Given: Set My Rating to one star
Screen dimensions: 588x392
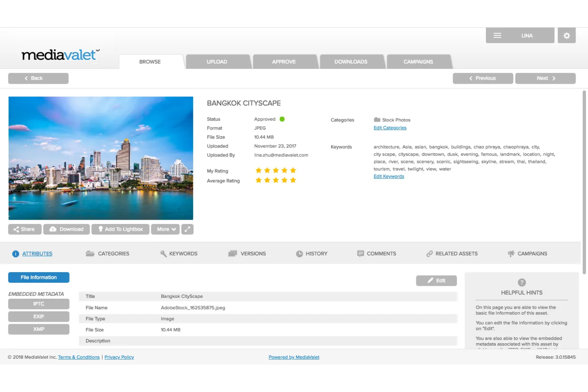Looking at the screenshot, I should [x=259, y=170].
